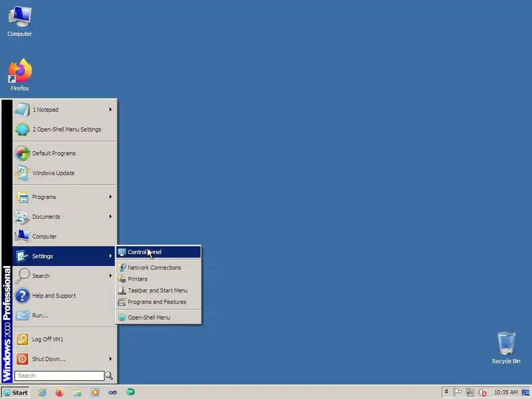
Task: Click the Settings menu icon
Action: pos(22,256)
